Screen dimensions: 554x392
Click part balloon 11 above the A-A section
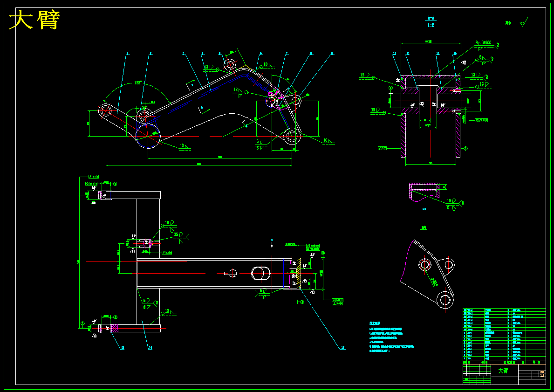[438, 54]
